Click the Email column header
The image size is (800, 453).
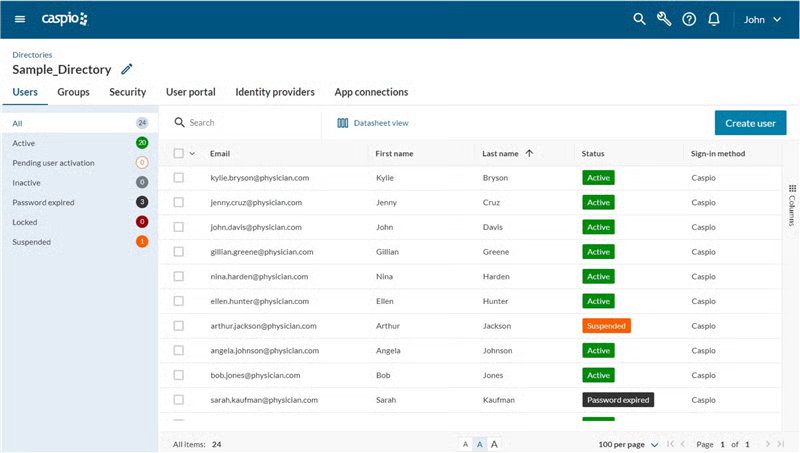220,153
